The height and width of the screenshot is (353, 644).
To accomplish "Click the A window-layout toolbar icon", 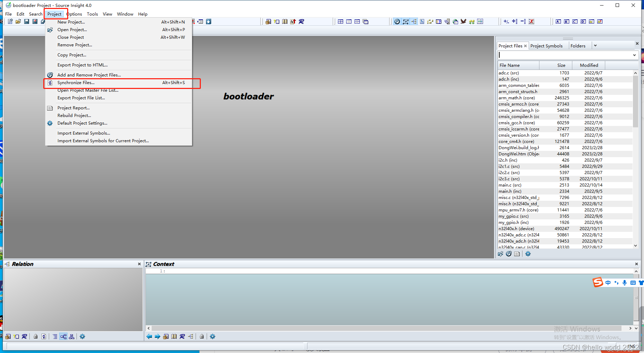I will point(558,21).
